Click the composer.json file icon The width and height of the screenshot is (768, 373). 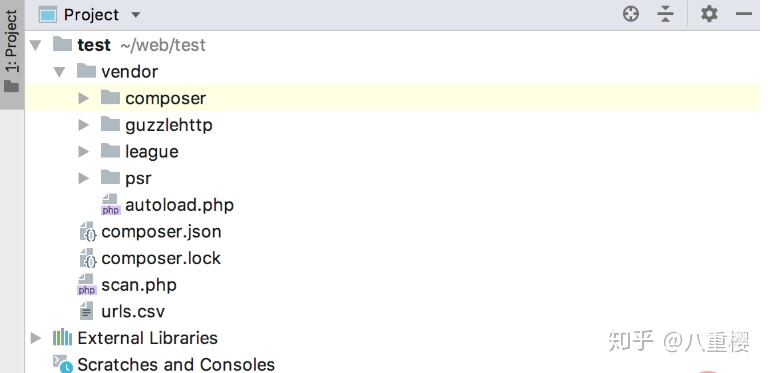point(88,232)
